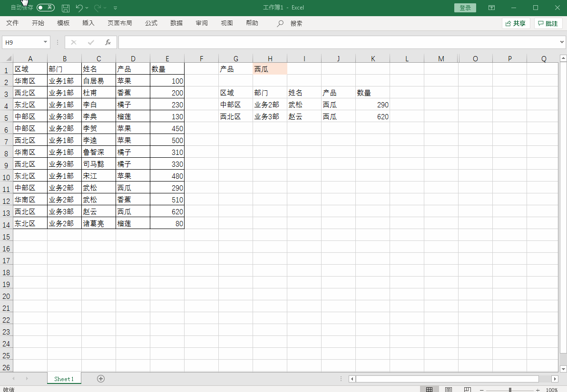This screenshot has width=567, height=392.
Task: Select row 5 header
Action: [6, 118]
